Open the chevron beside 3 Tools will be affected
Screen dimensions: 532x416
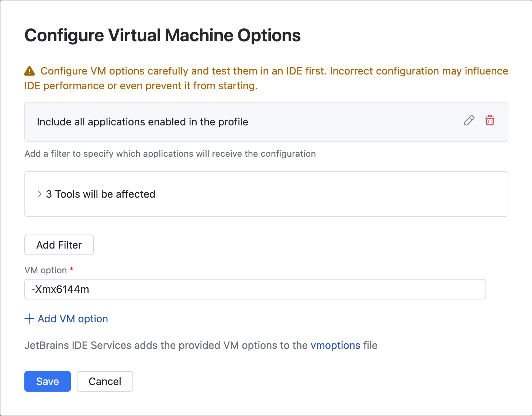tap(39, 194)
